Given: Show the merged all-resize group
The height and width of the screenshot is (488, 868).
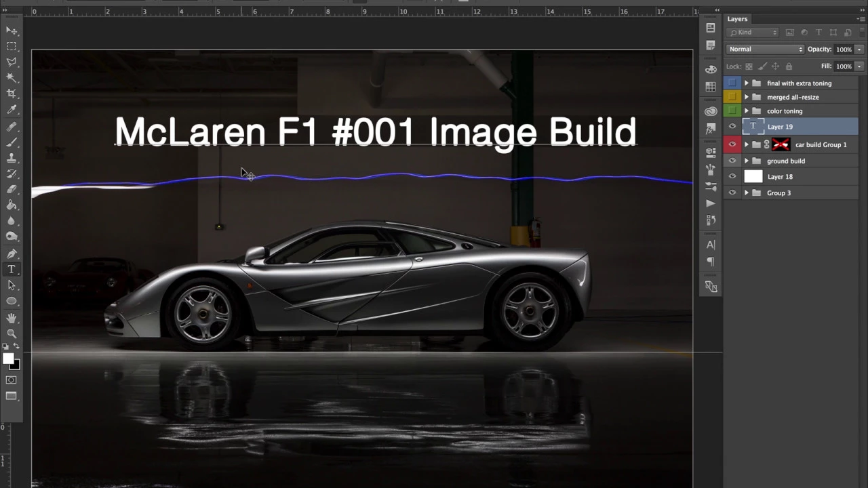Looking at the screenshot, I should [732, 97].
